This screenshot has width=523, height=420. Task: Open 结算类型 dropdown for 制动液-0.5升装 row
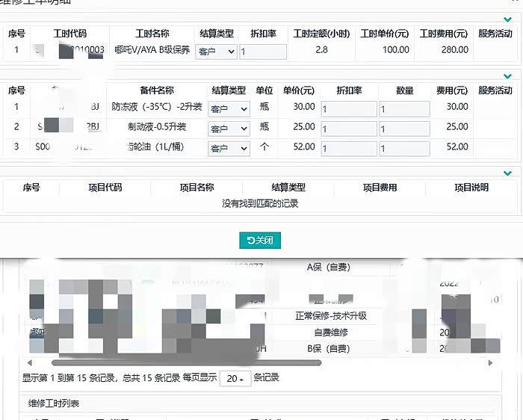pyautogui.click(x=229, y=129)
